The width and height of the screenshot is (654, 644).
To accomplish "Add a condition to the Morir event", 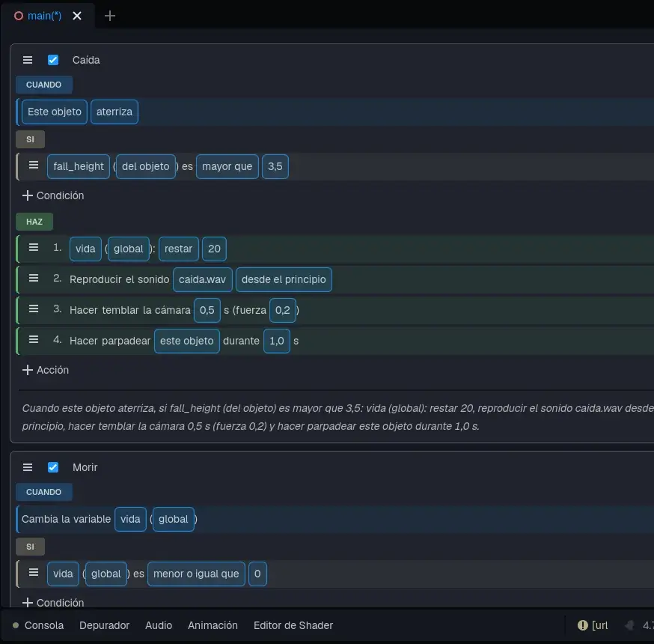I will (53, 602).
